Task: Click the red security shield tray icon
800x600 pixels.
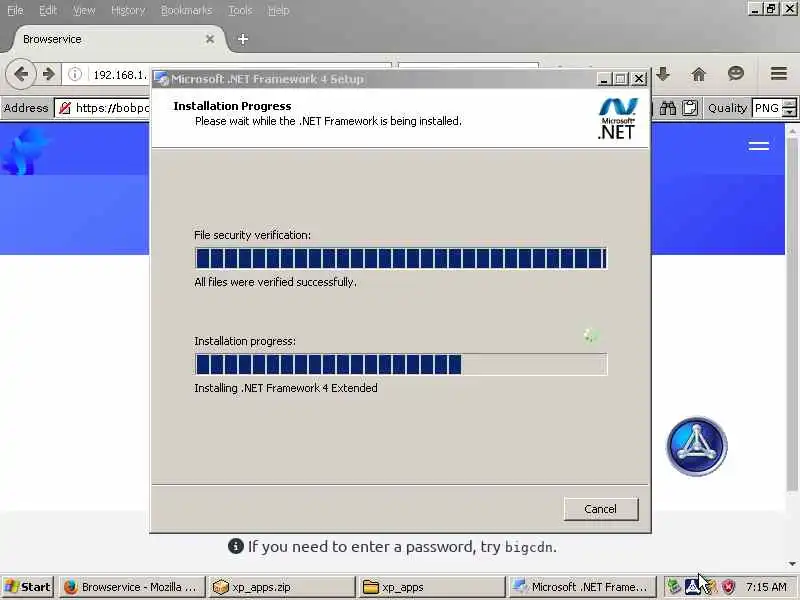Action: coord(728,587)
